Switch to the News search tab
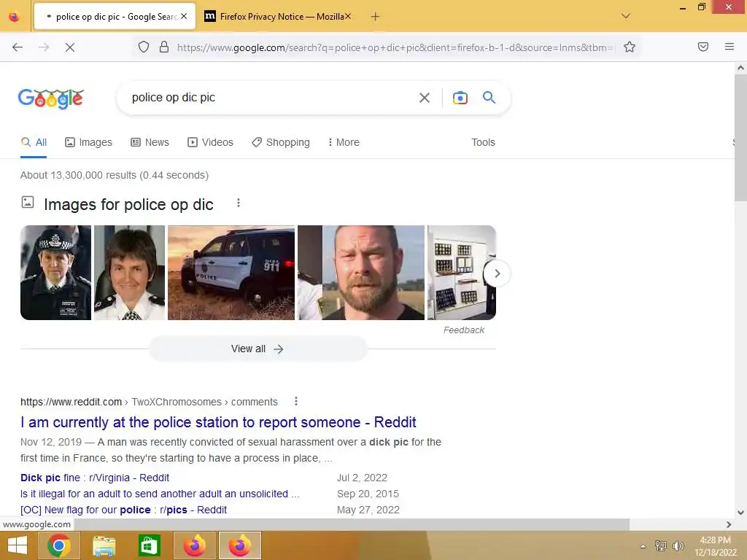 click(150, 142)
